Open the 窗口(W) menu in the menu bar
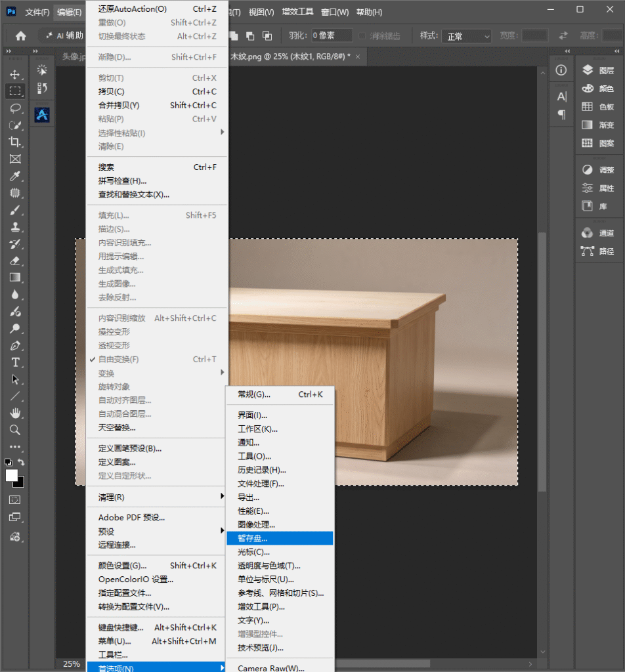Image resolution: width=625 pixels, height=672 pixels. click(335, 12)
